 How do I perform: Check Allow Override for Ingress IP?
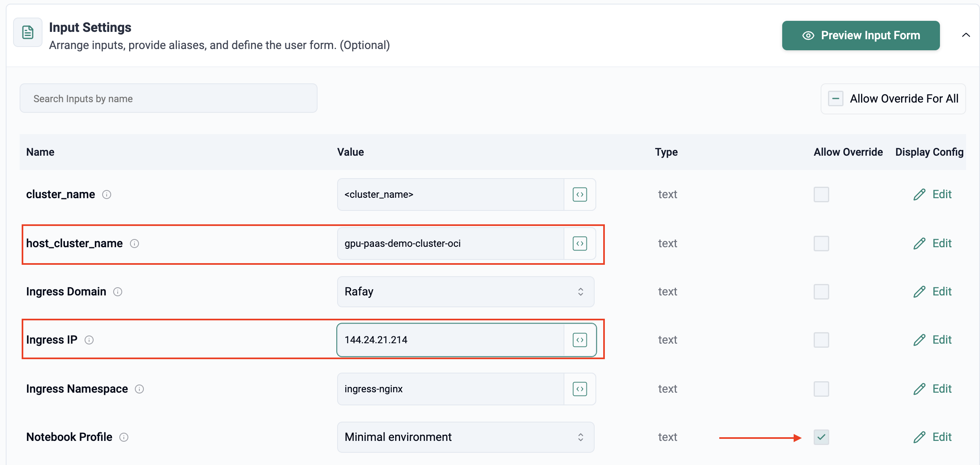[x=821, y=340]
